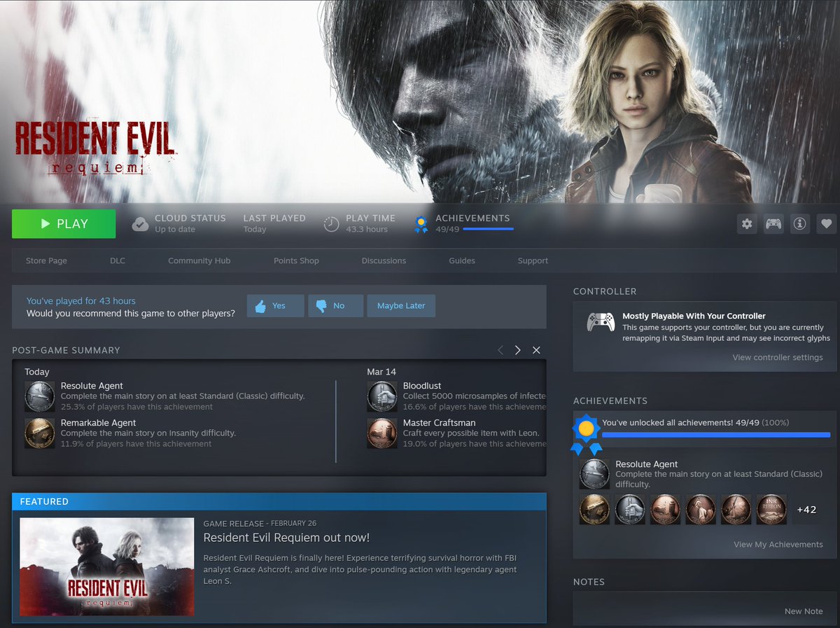Click the cloud status checkmark icon
840x628 pixels.
[x=140, y=224]
